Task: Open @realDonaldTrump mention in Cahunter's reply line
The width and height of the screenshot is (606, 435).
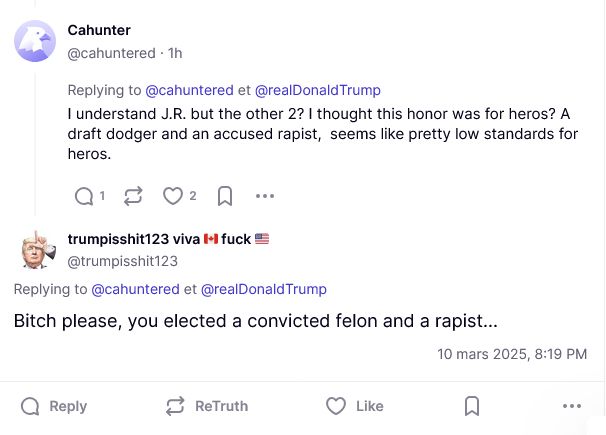Action: click(x=319, y=90)
